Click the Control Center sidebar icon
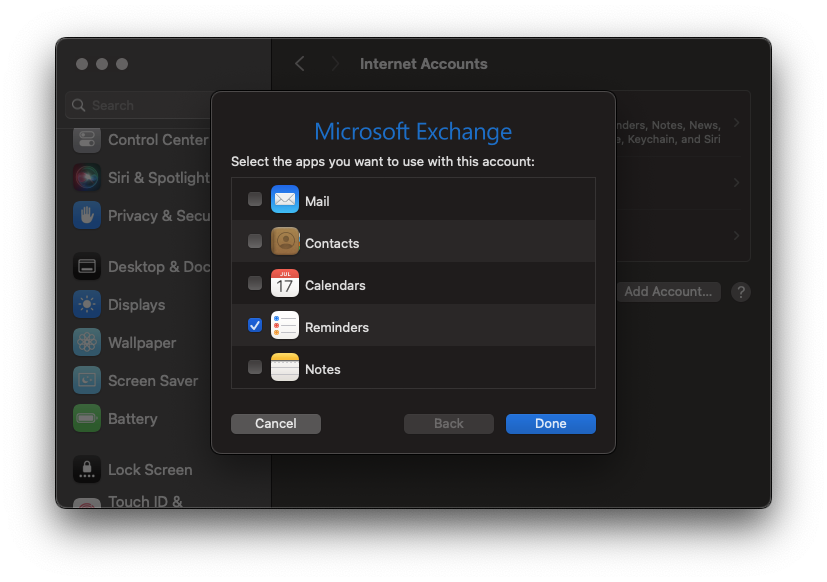This screenshot has width=827, height=582. [x=87, y=140]
